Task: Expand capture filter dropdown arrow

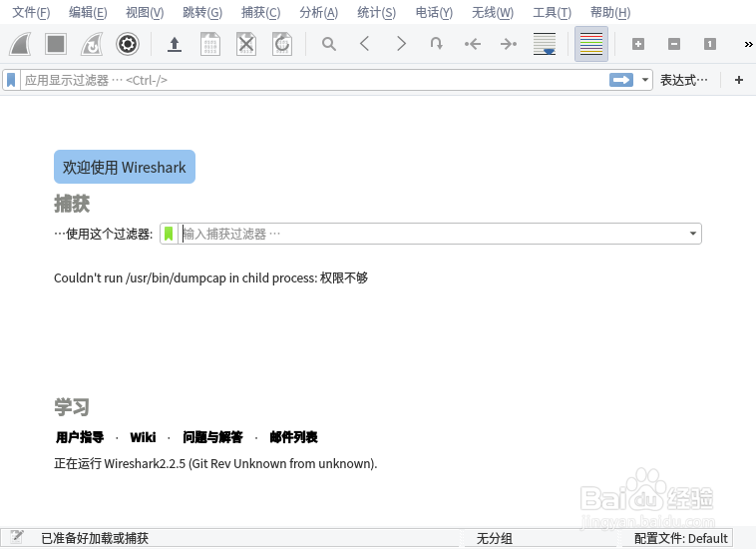Action: click(x=693, y=234)
